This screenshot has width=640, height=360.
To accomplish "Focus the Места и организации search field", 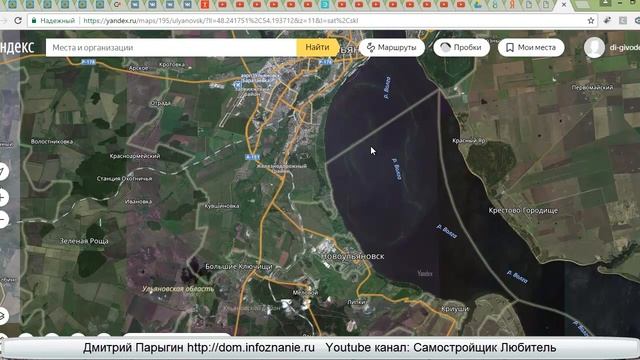I will click(x=171, y=48).
